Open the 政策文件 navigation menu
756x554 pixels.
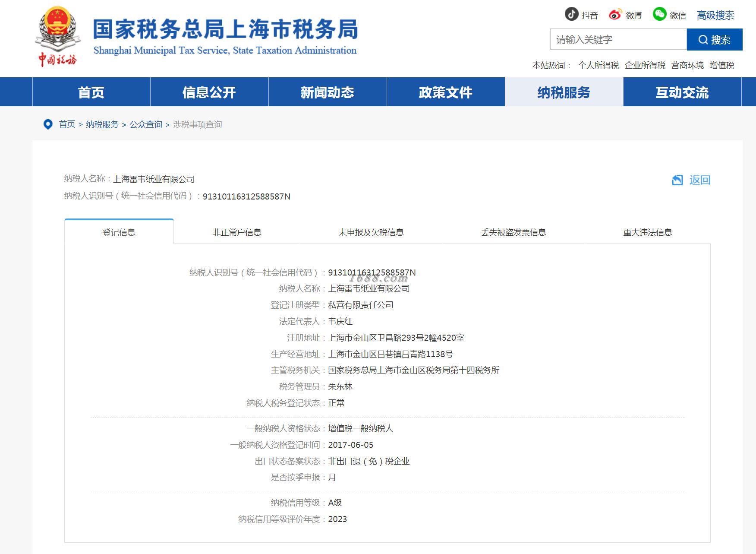tap(446, 92)
